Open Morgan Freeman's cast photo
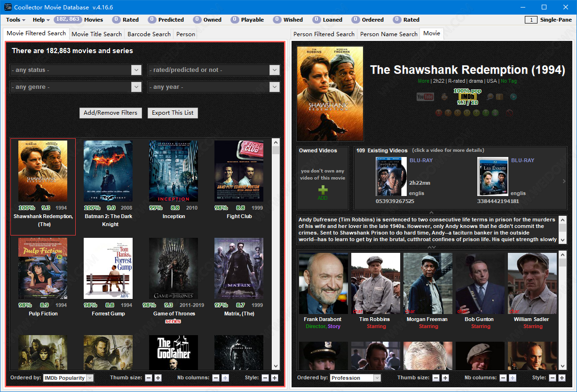This screenshot has height=392, width=577. tap(428, 283)
